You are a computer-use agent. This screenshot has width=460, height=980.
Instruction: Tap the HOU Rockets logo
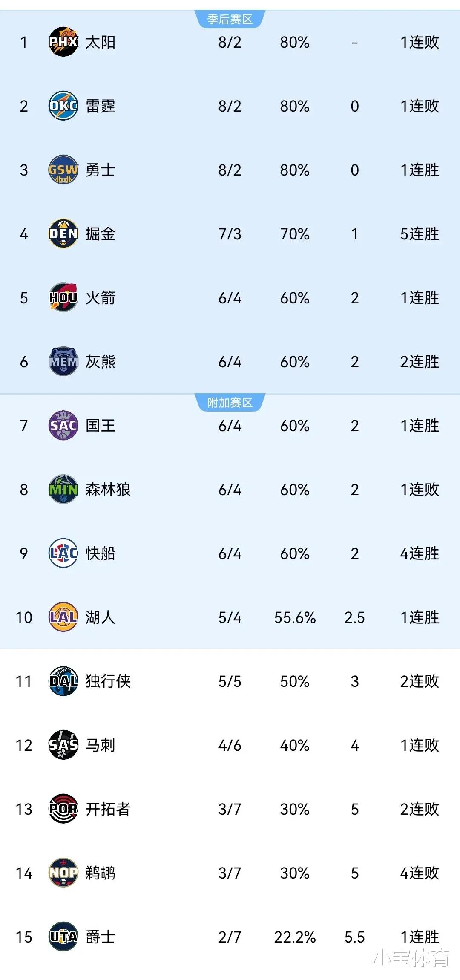click(x=63, y=297)
